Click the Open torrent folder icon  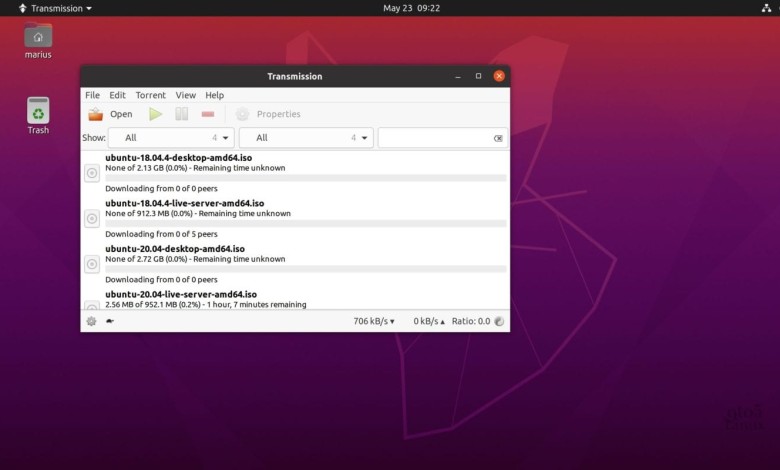coord(96,114)
